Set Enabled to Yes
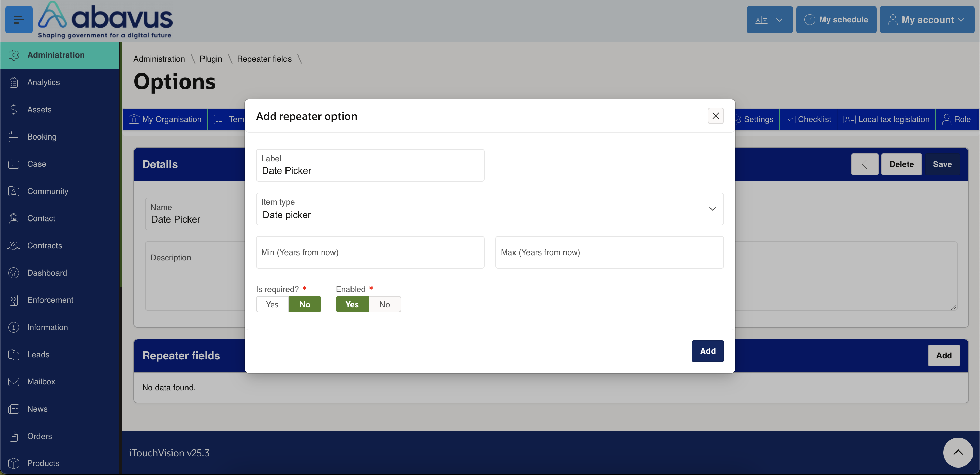 pos(352,304)
